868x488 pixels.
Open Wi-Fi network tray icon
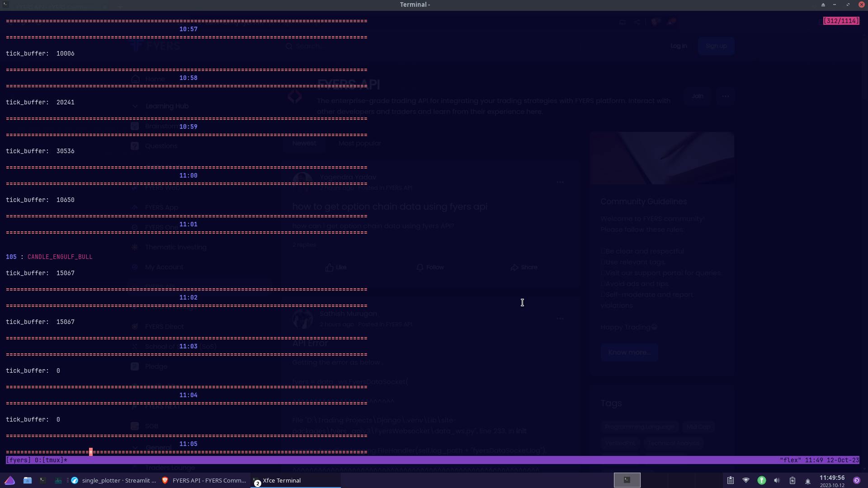746,480
